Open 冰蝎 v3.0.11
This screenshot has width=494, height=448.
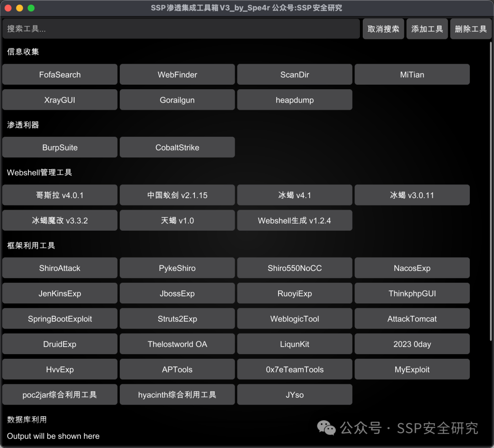coord(412,195)
